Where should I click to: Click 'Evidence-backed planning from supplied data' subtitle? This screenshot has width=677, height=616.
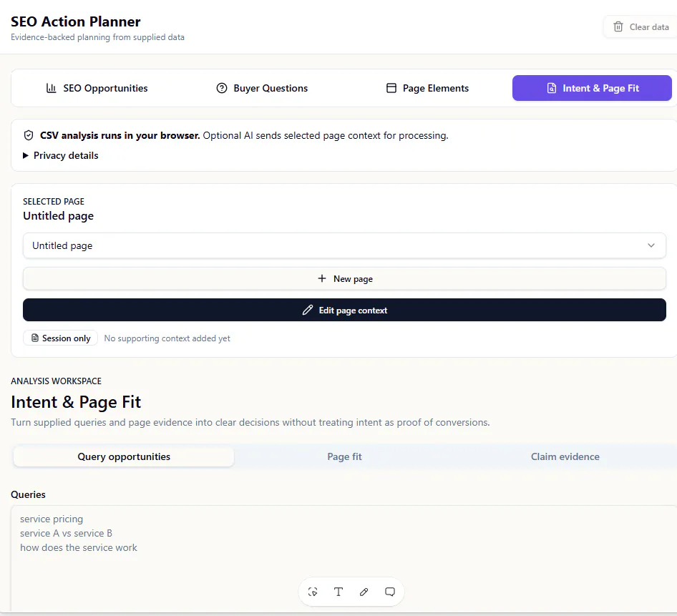click(97, 37)
